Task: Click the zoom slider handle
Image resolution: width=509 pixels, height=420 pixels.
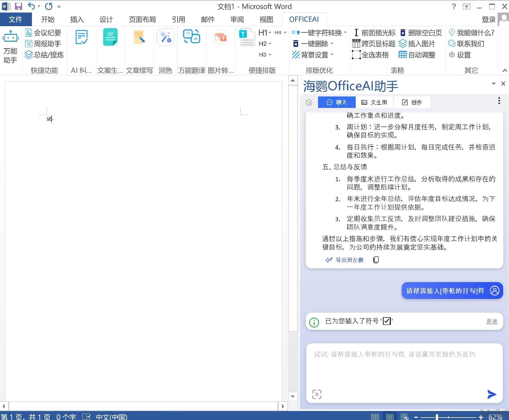Action: pyautogui.click(x=437, y=417)
